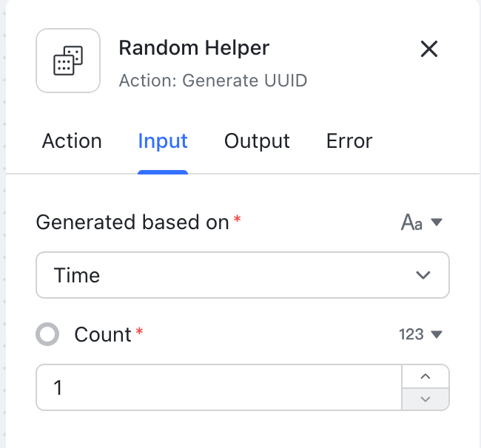Click the chevron in the Time dropdown

[x=423, y=275]
